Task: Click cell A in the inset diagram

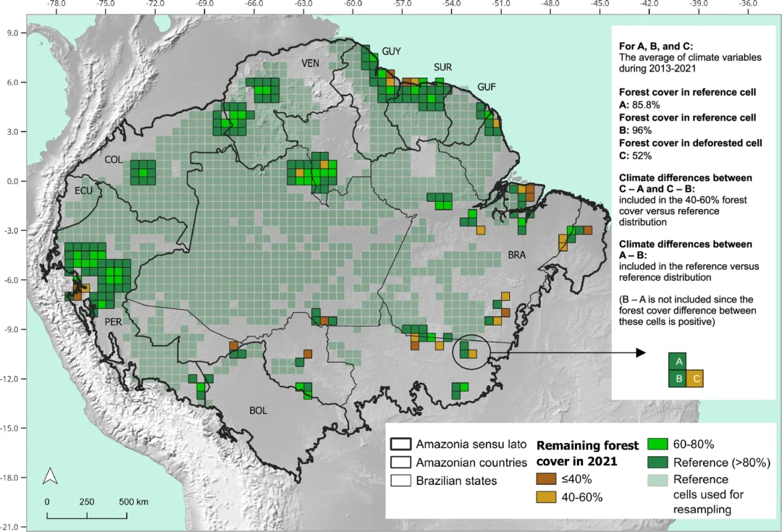Action: click(678, 360)
